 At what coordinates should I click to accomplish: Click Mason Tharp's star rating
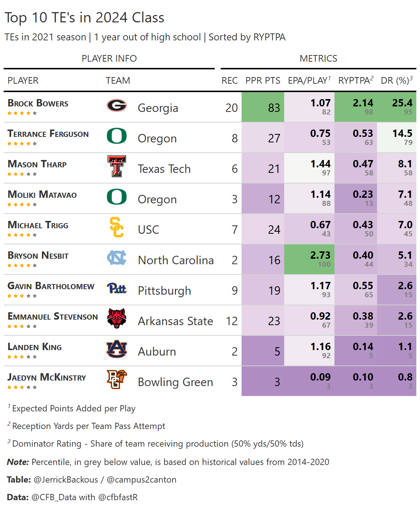(x=22, y=174)
